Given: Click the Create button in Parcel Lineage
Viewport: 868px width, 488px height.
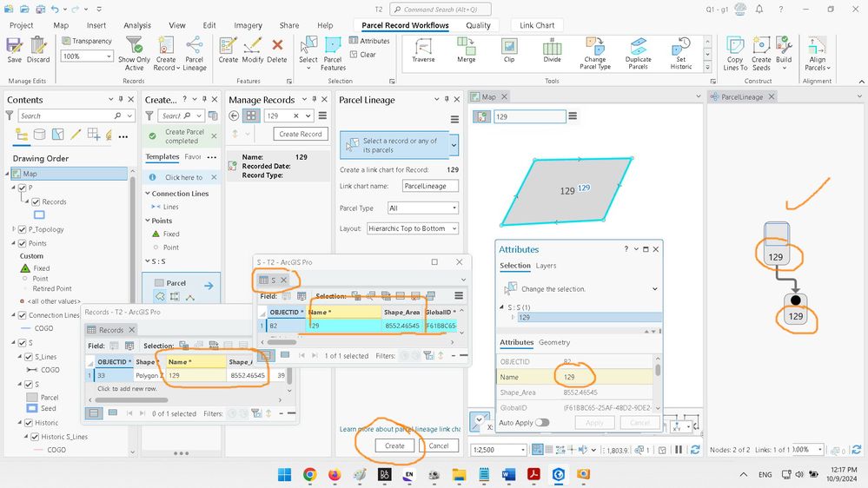Looking at the screenshot, I should [x=394, y=445].
